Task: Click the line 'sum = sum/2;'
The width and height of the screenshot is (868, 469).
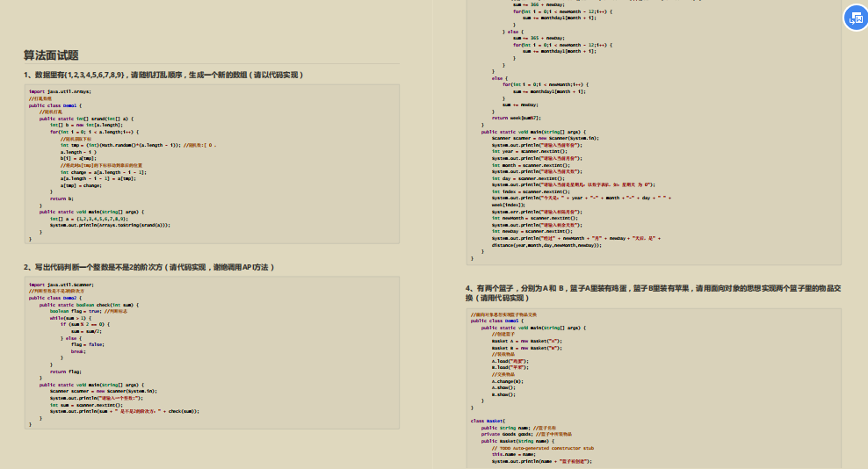Action: (x=86, y=331)
